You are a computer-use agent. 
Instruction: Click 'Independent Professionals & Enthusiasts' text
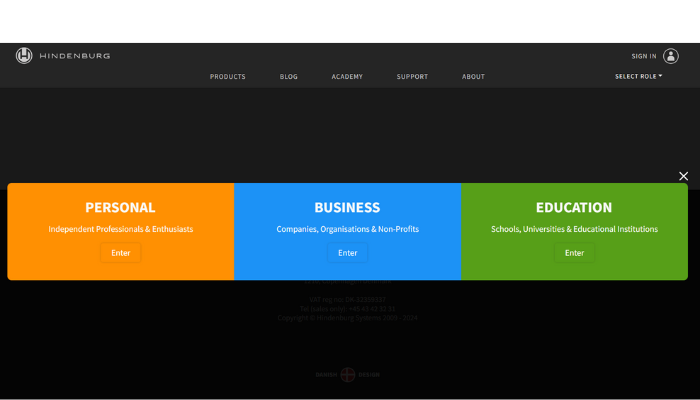(121, 229)
